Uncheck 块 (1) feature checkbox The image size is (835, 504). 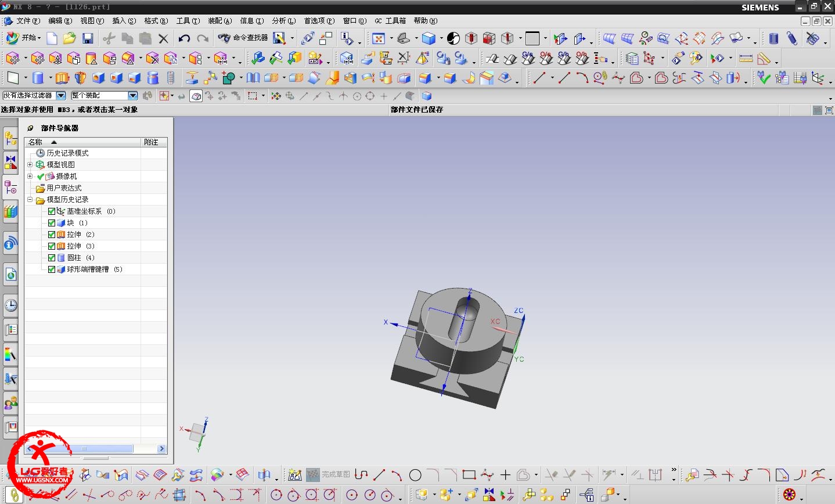click(x=52, y=223)
